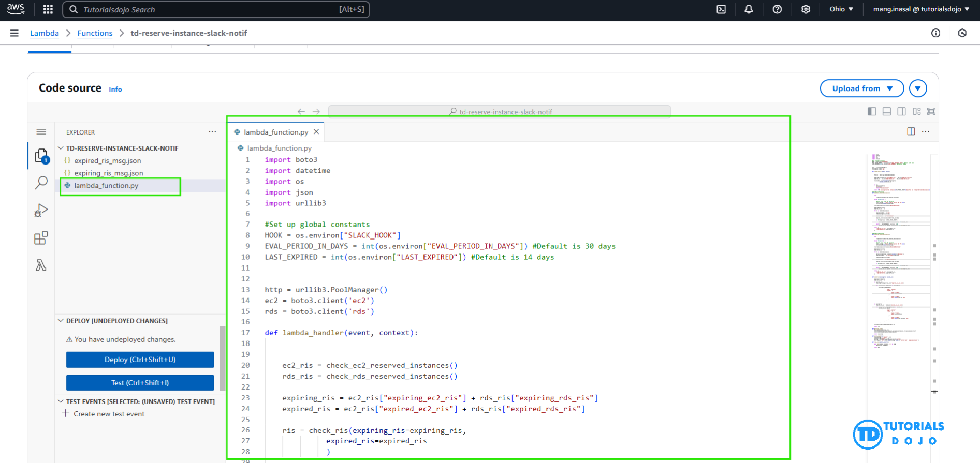Open the mang.inasal account menu
The image size is (980, 463).
pos(921,9)
